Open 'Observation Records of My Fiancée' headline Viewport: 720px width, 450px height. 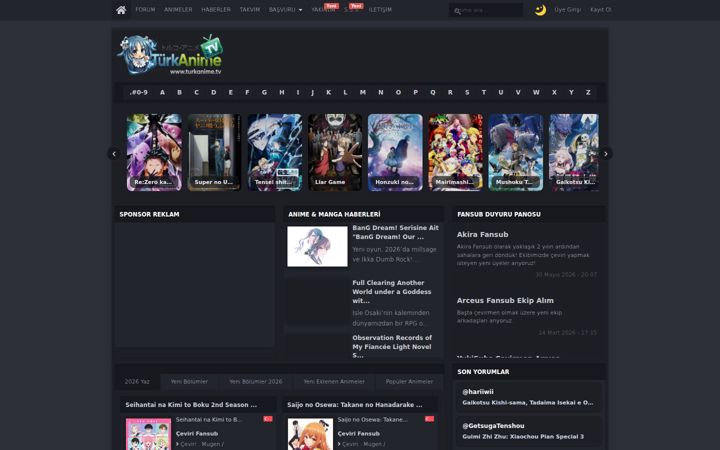tap(392, 347)
